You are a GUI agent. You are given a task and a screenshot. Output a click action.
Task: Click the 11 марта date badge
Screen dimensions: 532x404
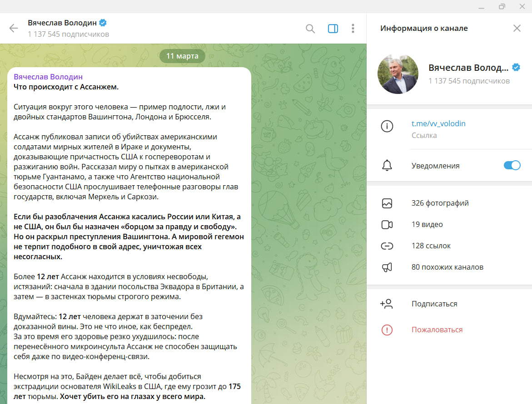point(183,56)
